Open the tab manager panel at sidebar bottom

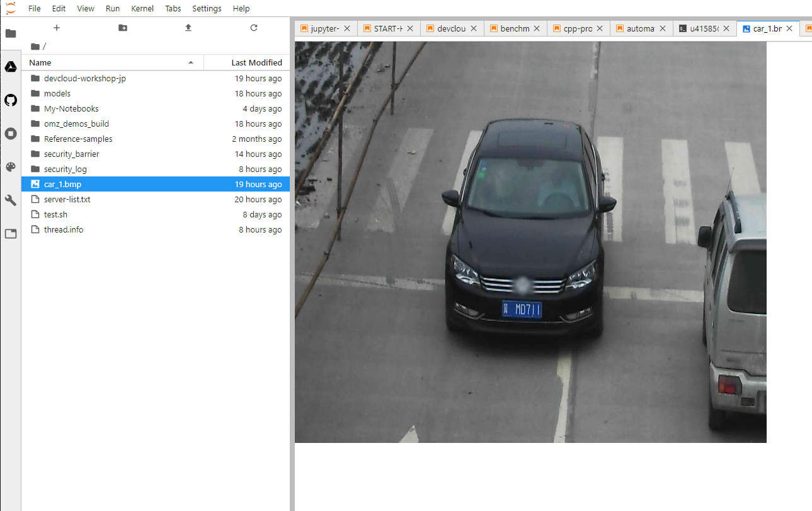10,233
